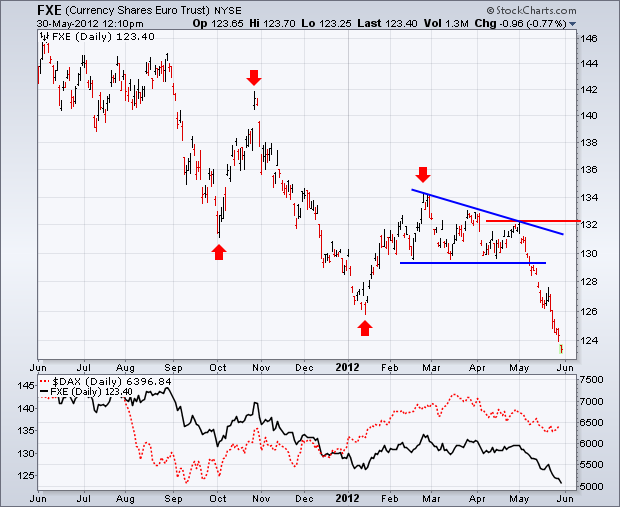
Task: Click the bar-chart icon beside FXE (Daily) legend
Action: point(45,36)
